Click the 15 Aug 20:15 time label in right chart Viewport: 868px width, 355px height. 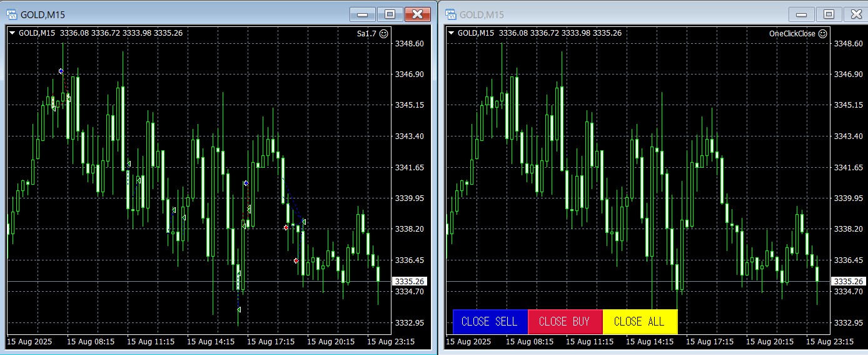click(769, 342)
